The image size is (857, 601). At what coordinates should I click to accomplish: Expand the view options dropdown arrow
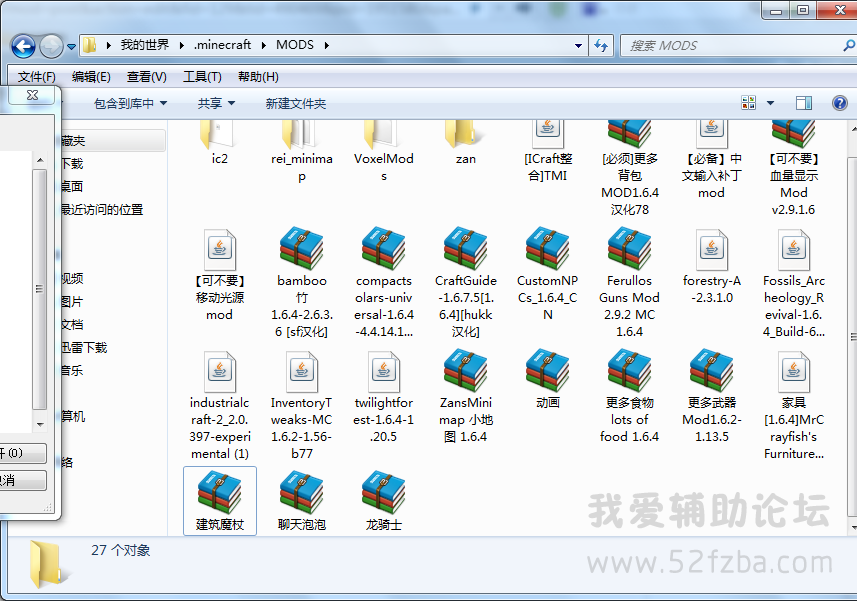[770, 103]
